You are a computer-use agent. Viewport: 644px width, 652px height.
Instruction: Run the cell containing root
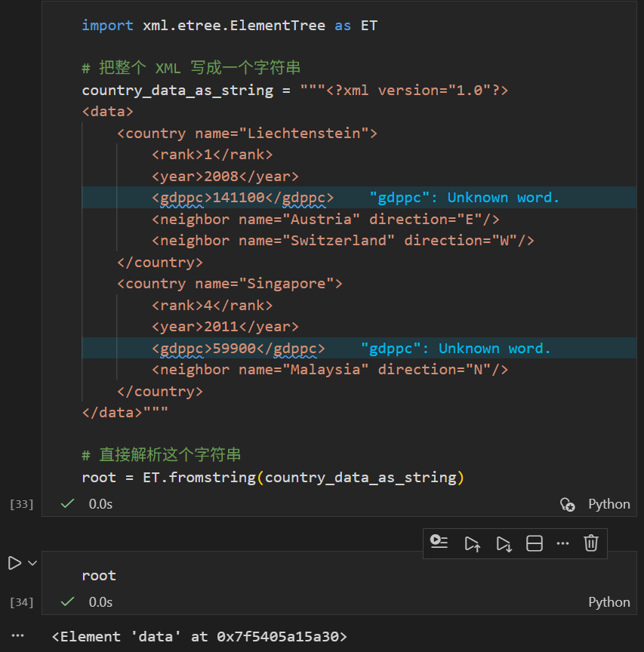tap(14, 563)
